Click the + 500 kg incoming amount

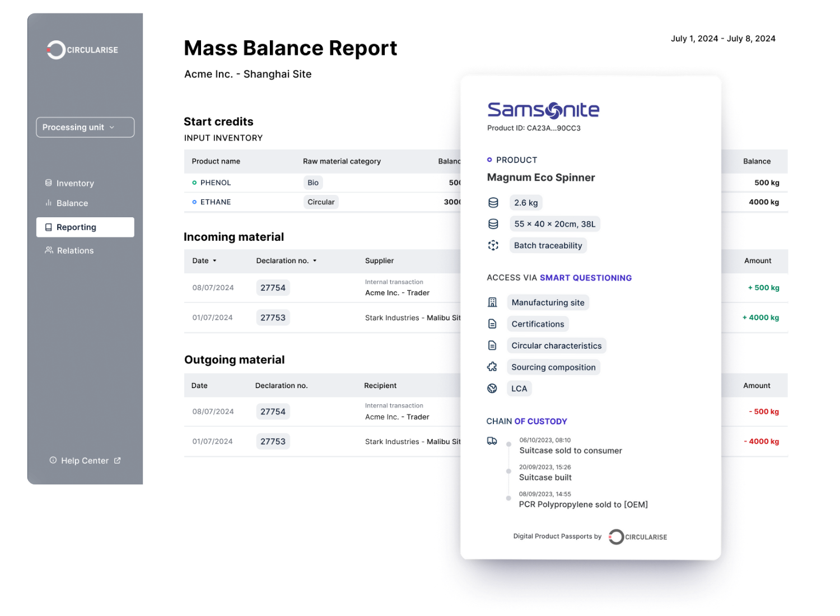(x=764, y=288)
